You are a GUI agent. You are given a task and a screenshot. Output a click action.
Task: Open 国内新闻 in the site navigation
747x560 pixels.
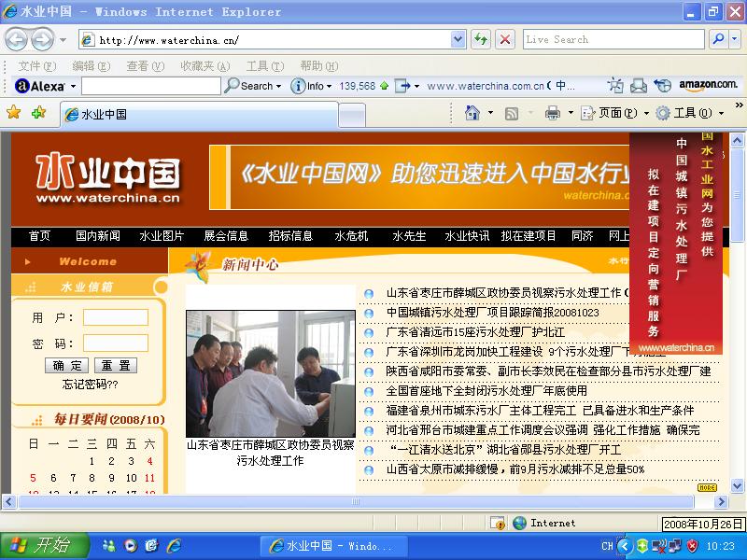[x=98, y=236]
